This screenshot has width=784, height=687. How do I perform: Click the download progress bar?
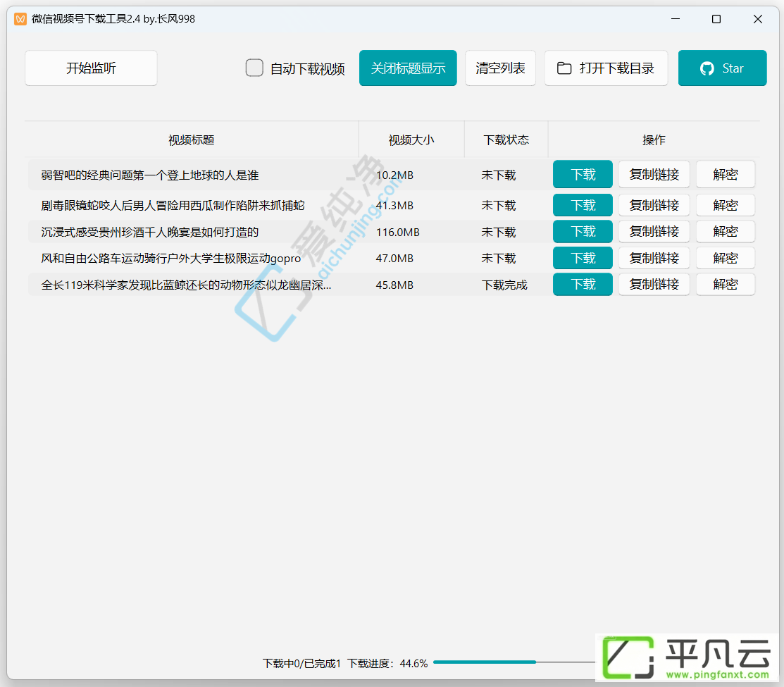click(x=514, y=662)
